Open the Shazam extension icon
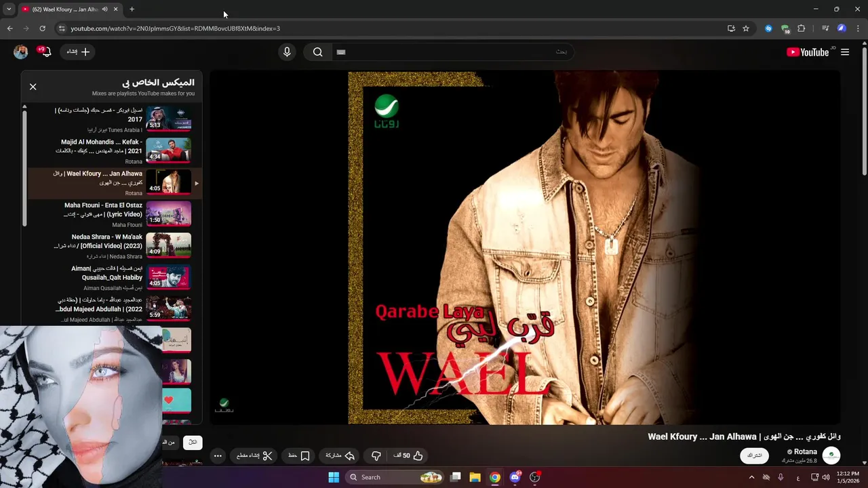Viewport: 868px width, 488px height. (x=768, y=28)
